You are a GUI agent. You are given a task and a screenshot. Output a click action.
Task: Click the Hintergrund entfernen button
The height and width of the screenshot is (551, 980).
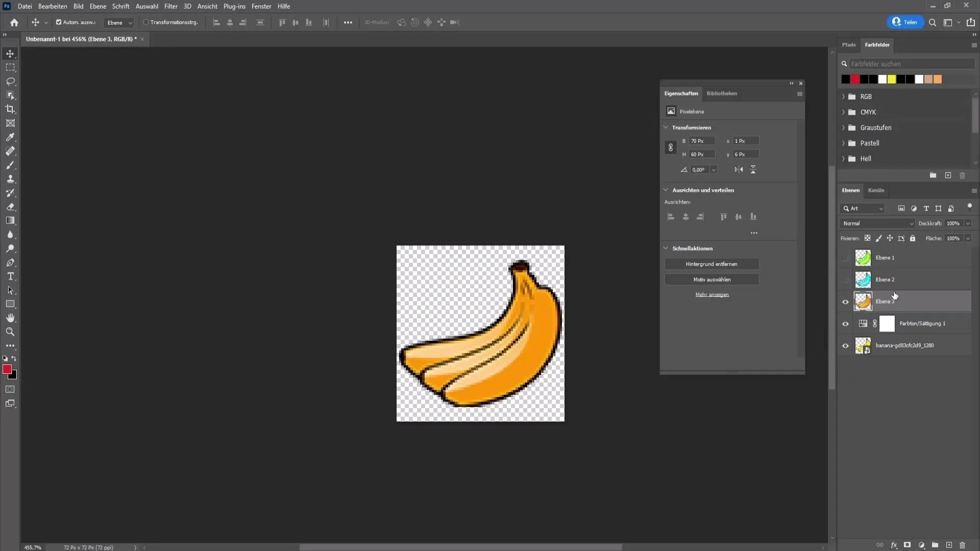point(712,264)
